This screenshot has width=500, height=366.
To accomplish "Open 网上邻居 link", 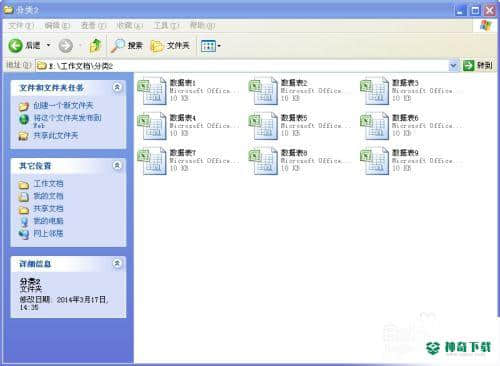I will pyautogui.click(x=48, y=234).
